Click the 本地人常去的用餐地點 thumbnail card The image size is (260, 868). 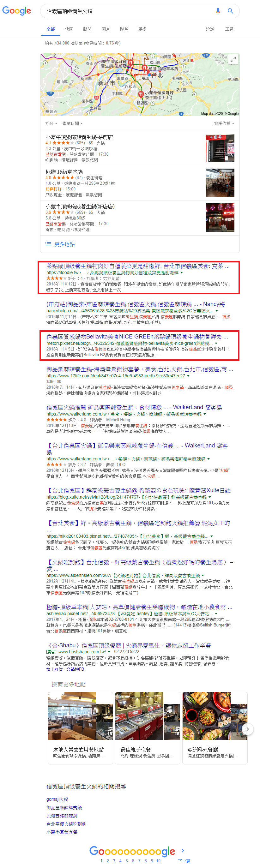80,728
